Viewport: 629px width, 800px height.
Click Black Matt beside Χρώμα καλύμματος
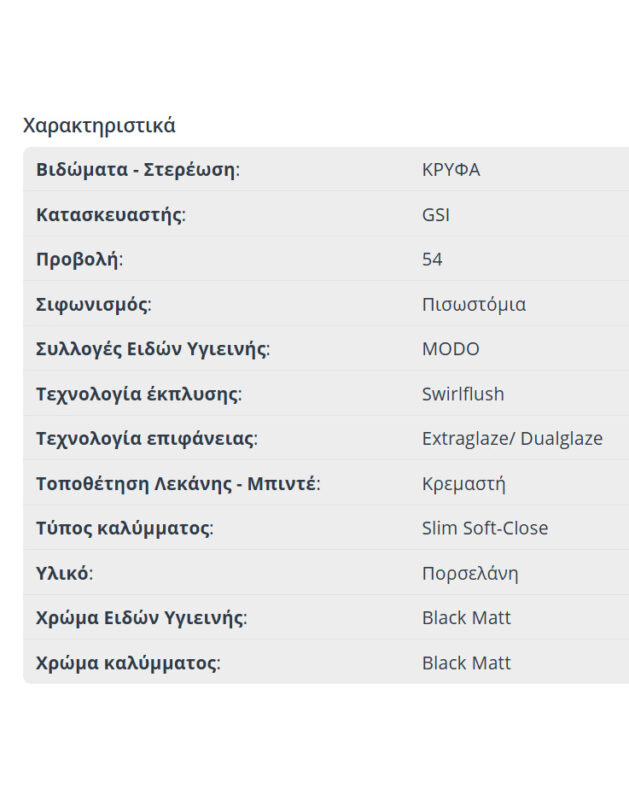point(466,663)
